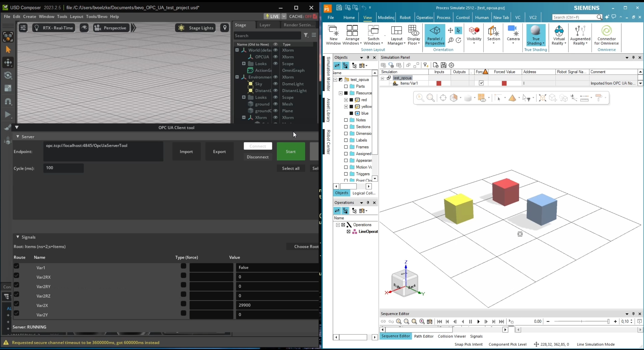This screenshot has height=350, width=644.
Task: Expand the red resource tree node
Action: [346, 100]
